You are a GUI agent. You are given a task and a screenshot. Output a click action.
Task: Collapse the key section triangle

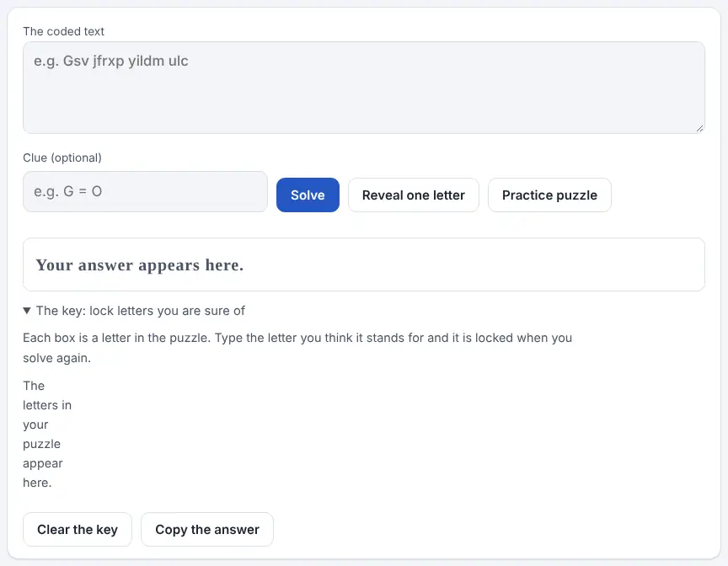coord(27,310)
